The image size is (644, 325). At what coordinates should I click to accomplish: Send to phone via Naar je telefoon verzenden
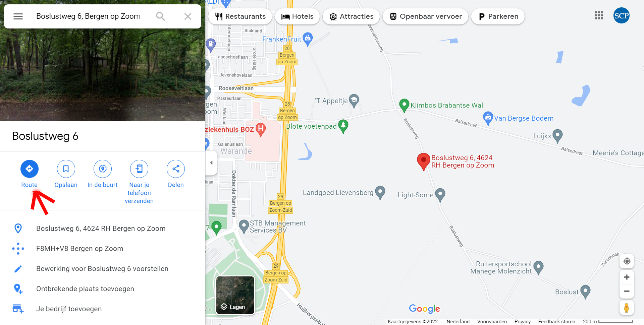click(139, 169)
